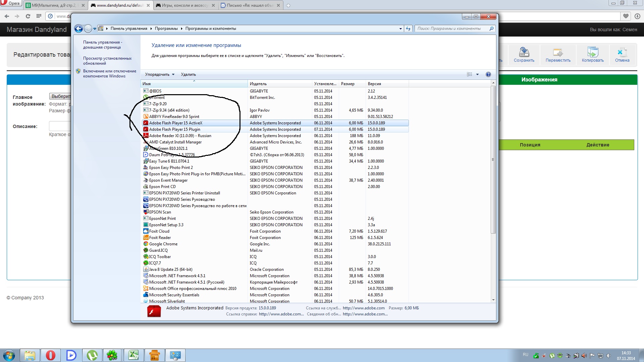
Task: Switch to Игры, консоли и аксессуары tab
Action: (184, 5)
